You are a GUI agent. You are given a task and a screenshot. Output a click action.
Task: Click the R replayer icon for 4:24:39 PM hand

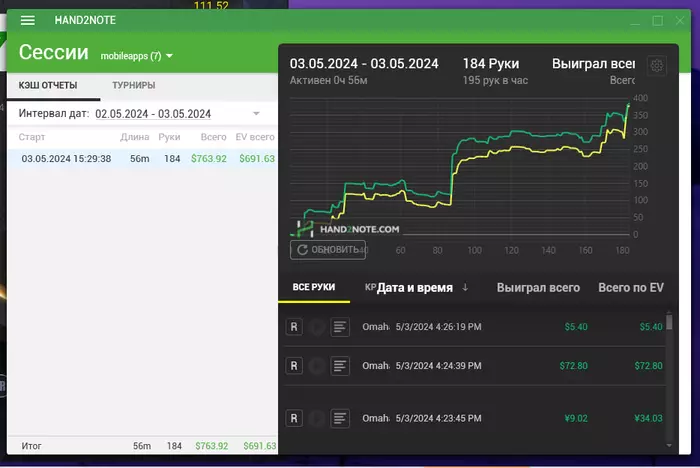coord(294,366)
